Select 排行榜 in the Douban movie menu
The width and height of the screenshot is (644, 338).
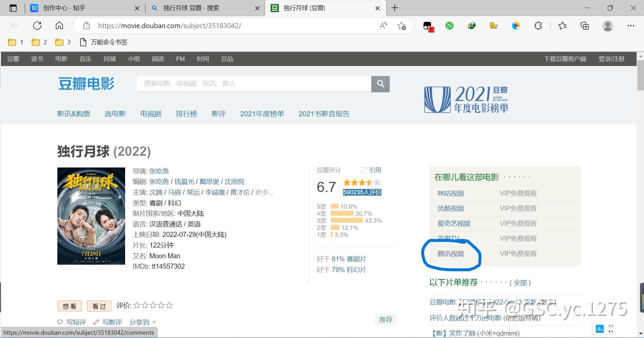click(x=186, y=114)
